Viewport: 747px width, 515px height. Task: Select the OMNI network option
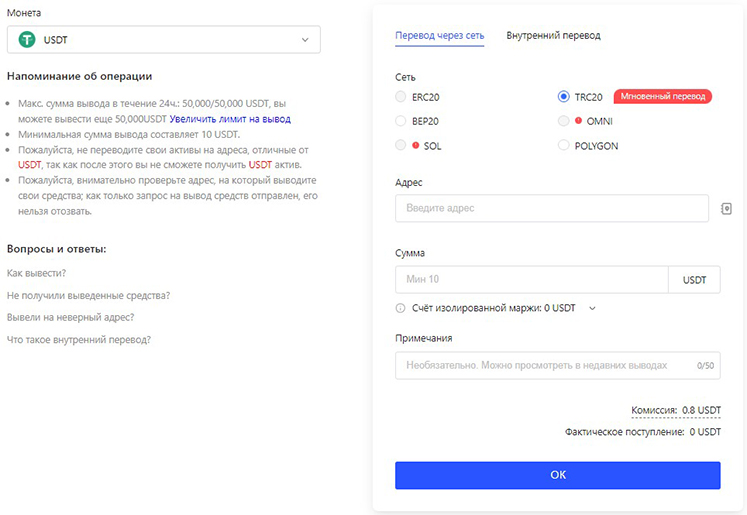(x=564, y=121)
